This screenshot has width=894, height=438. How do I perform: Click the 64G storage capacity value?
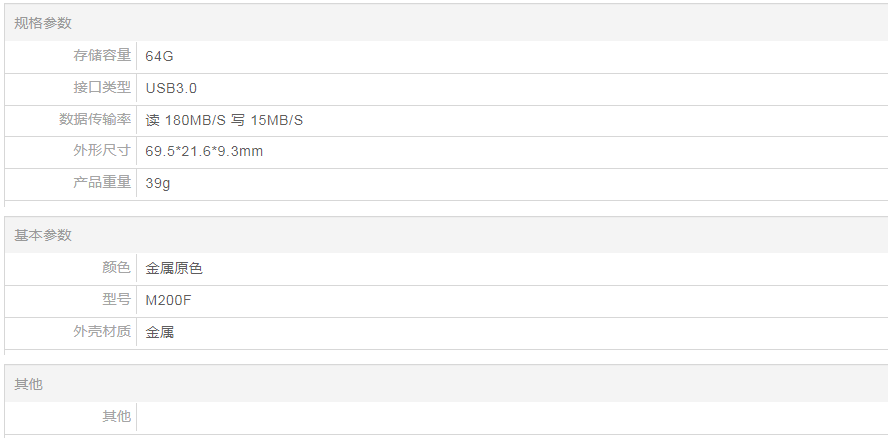click(x=159, y=56)
